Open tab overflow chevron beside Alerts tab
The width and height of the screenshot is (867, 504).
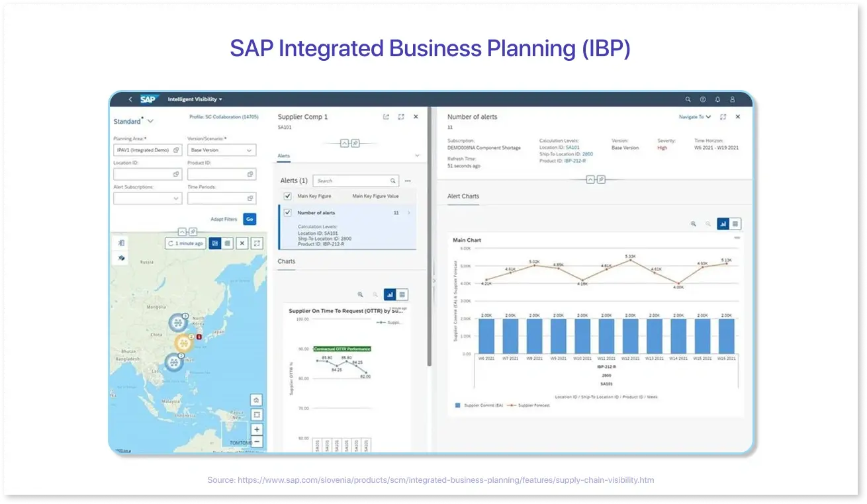(x=417, y=156)
